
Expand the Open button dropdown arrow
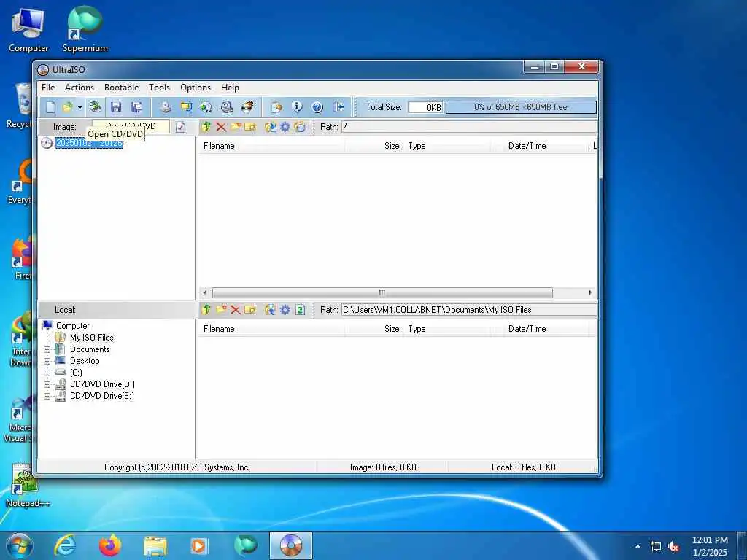[80, 107]
